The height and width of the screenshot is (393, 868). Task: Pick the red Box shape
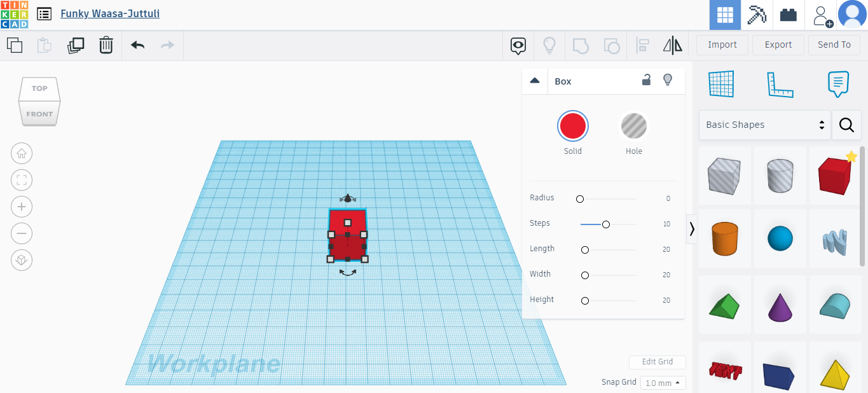coord(835,176)
